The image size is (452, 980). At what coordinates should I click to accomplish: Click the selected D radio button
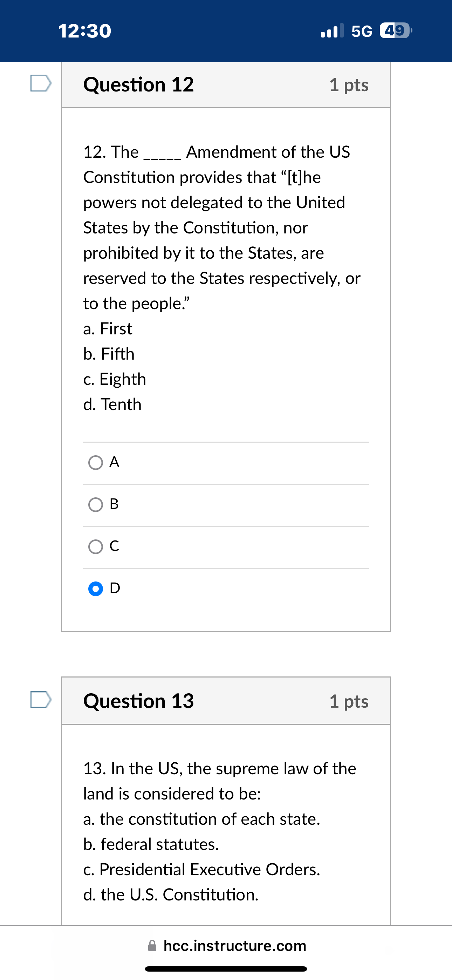pyautogui.click(x=96, y=589)
